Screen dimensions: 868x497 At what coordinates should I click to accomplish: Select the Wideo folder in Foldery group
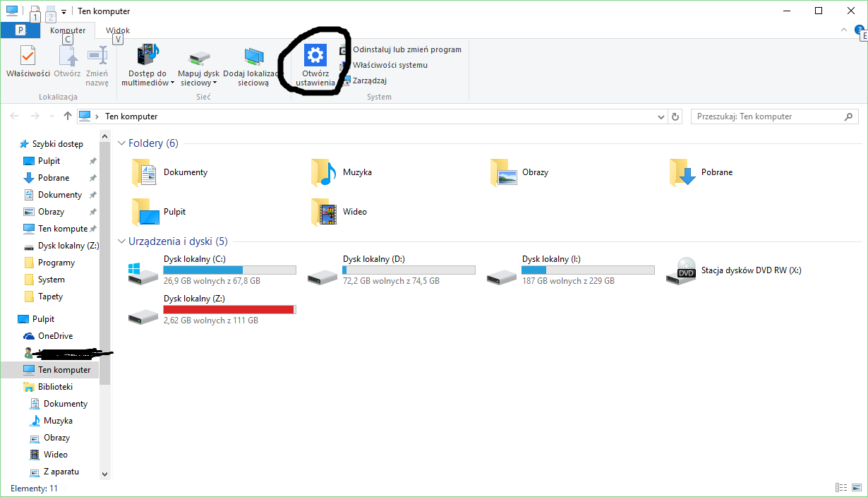339,212
